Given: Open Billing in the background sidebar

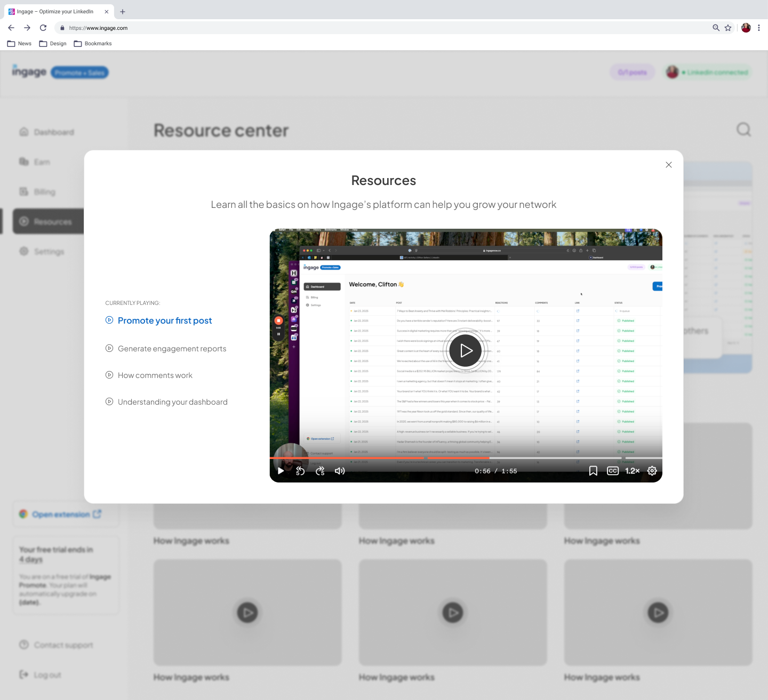Looking at the screenshot, I should click(38, 191).
